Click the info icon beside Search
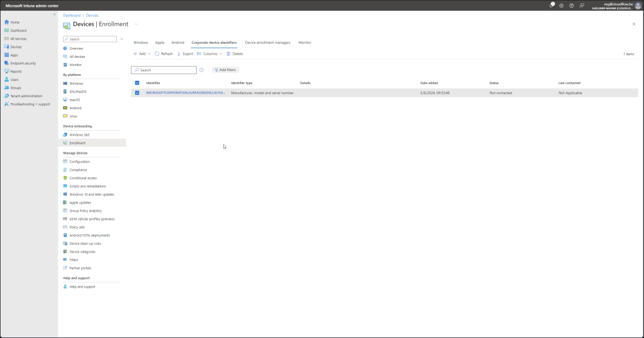Image resolution: width=644 pixels, height=338 pixels. tap(202, 70)
